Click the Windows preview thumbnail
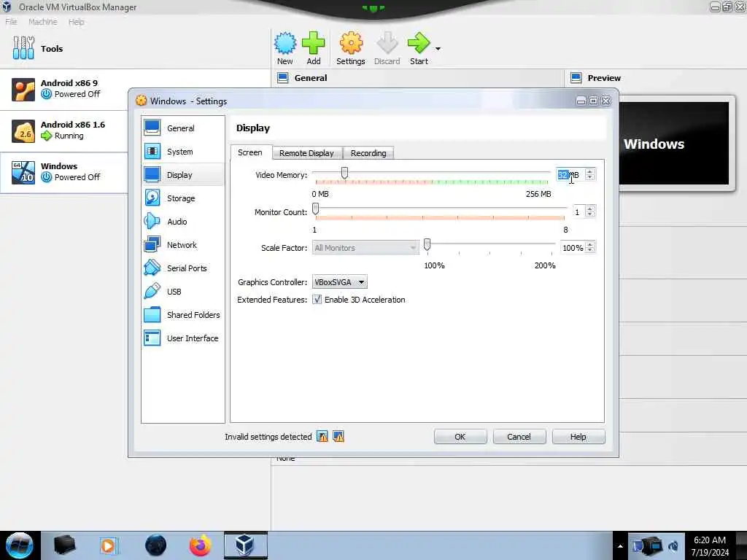 (x=673, y=144)
